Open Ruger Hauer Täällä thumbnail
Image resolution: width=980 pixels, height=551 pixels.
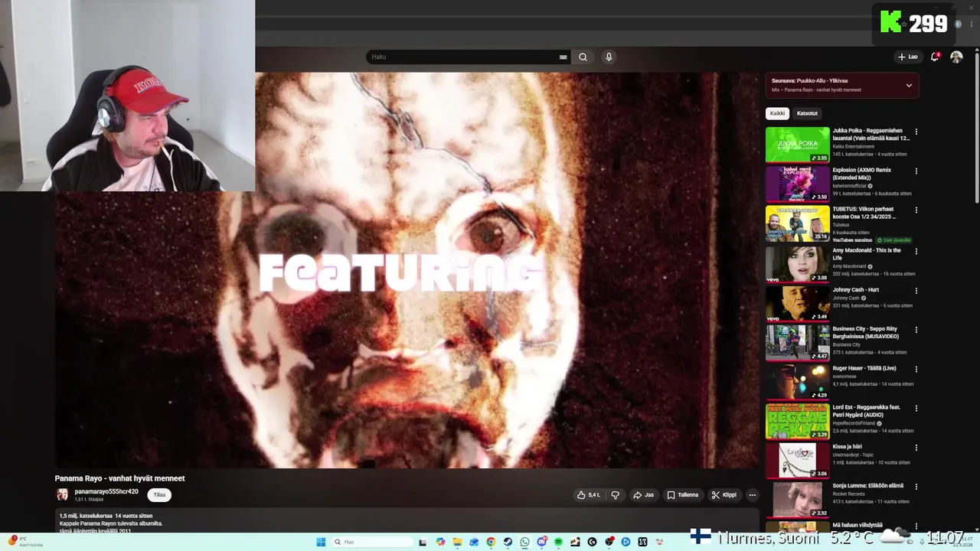[x=797, y=382]
